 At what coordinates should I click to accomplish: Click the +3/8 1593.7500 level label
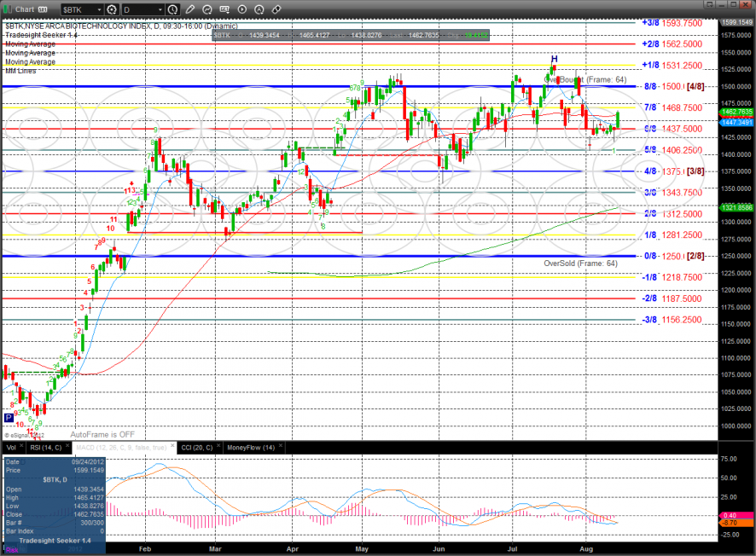[672, 23]
